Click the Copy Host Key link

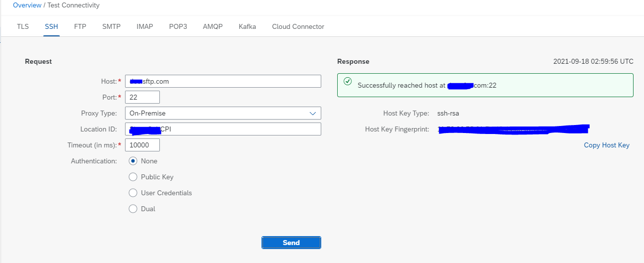[606, 145]
